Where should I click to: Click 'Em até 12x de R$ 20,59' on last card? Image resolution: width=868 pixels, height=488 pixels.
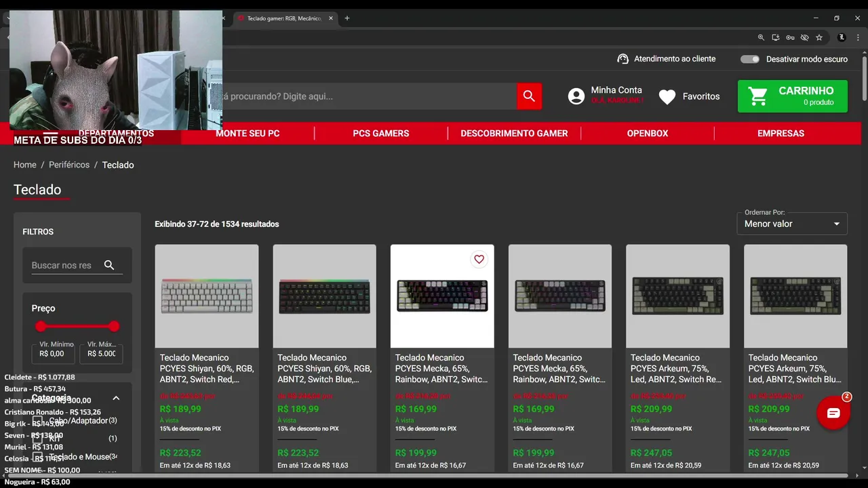783,466
